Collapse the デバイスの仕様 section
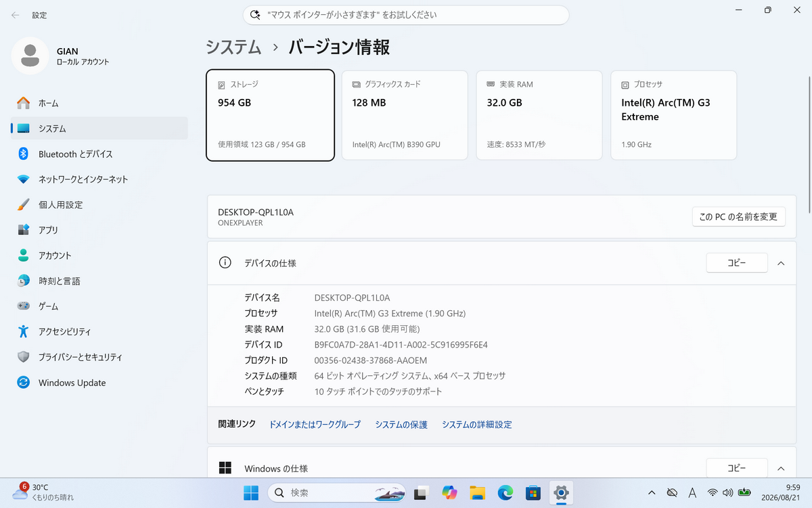Viewport: 812px width, 508px height. point(781,263)
